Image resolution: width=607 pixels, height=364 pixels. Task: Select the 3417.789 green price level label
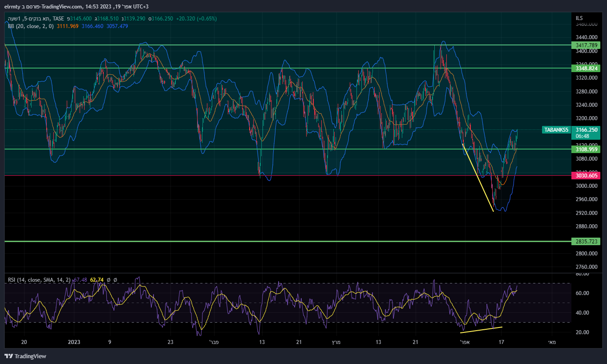[x=586, y=45]
